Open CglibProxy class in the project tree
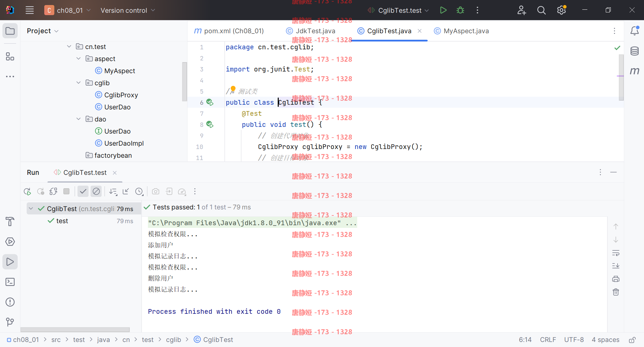This screenshot has height=347, width=644. 116,95
